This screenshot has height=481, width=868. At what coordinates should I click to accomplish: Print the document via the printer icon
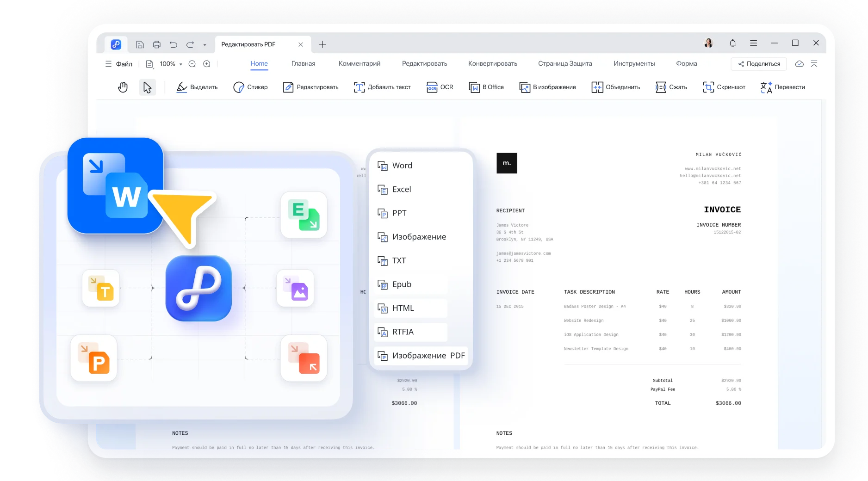[x=156, y=44]
